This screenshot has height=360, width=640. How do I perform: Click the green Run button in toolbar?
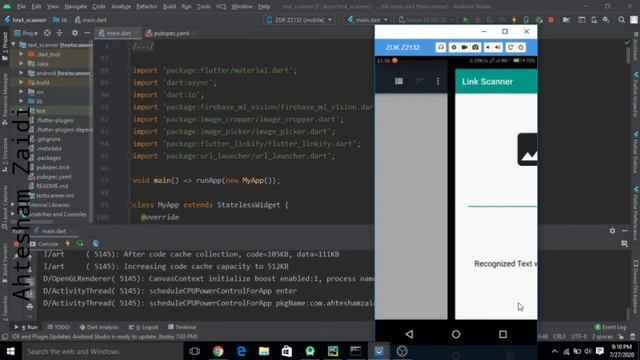click(x=466, y=20)
